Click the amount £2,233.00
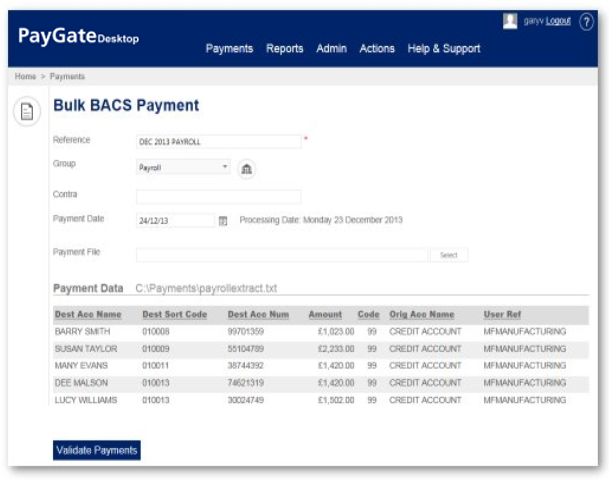The width and height of the screenshot is (609, 489). 336,348
